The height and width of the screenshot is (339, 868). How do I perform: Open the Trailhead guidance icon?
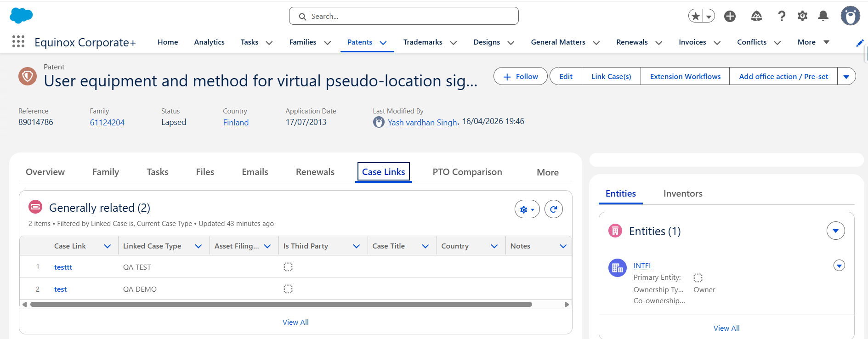coord(756,16)
